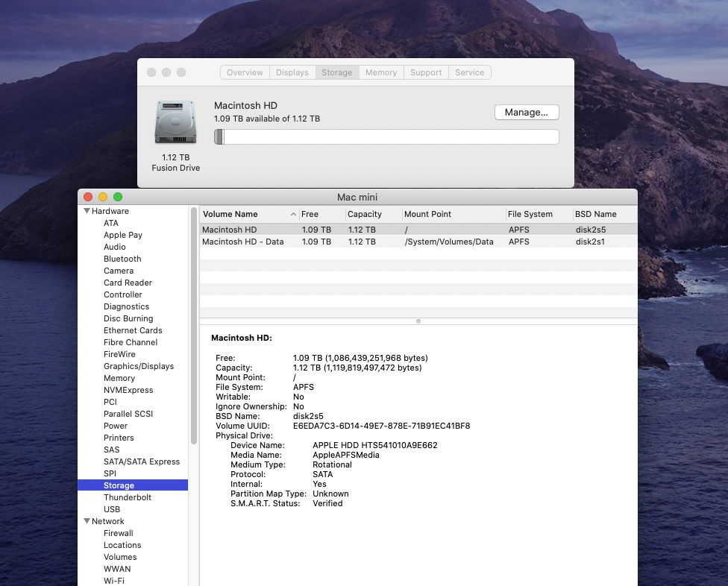Screen dimensions: 728x586
Task: Select Camera in the sidebar
Action: 119,271
